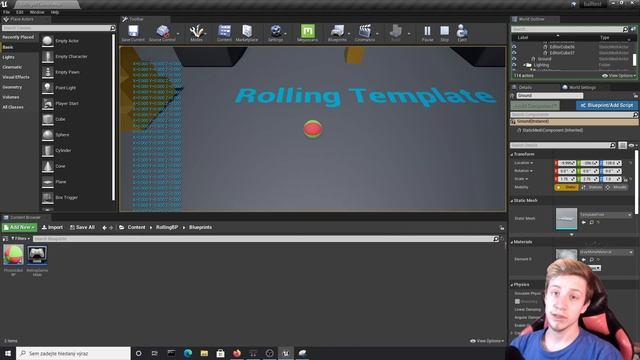
Task: Open the File menu
Action: pyautogui.click(x=7, y=12)
